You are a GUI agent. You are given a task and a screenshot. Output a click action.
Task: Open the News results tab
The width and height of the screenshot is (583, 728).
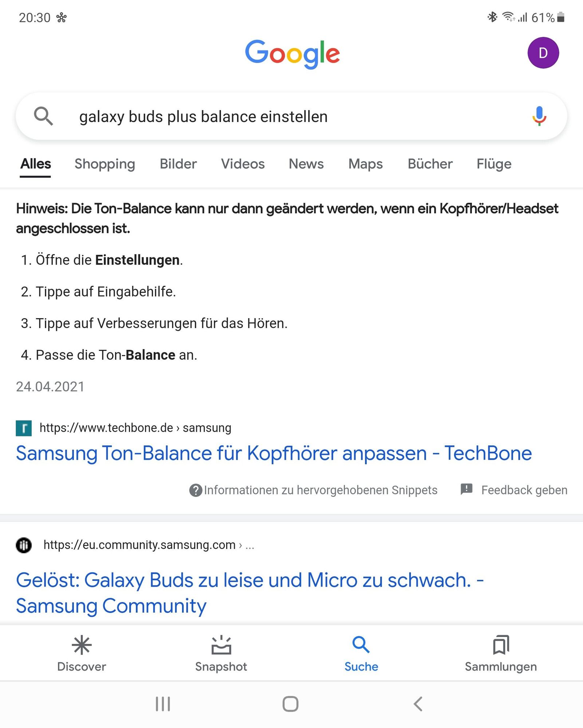[306, 164]
